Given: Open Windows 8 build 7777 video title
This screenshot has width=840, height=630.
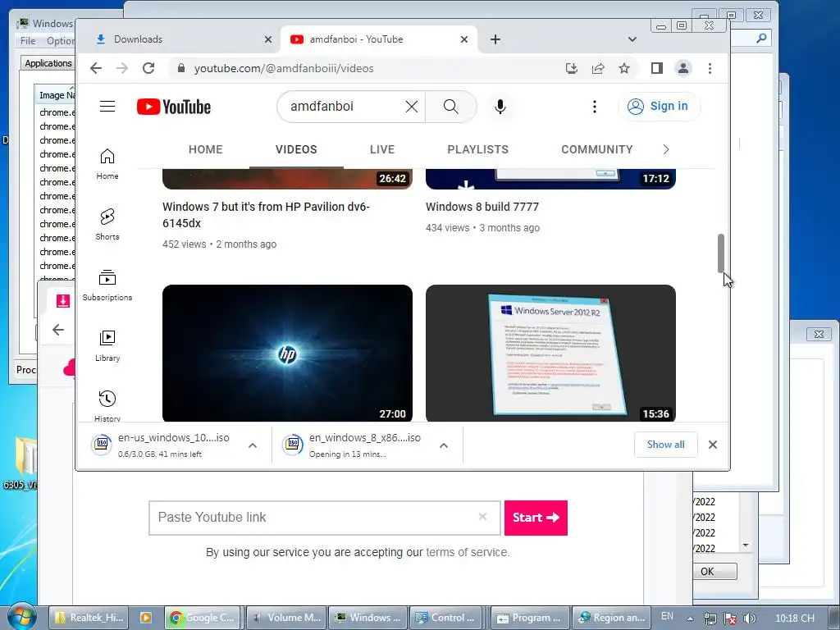Looking at the screenshot, I should [x=482, y=207].
